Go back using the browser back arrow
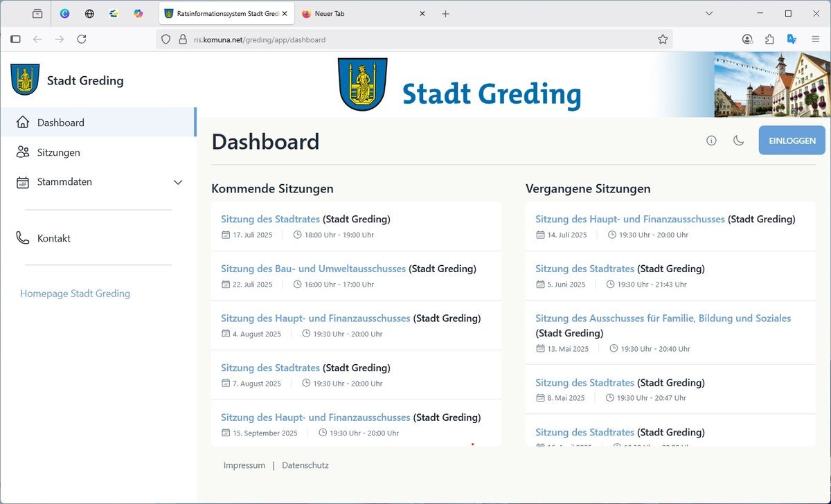 point(37,39)
